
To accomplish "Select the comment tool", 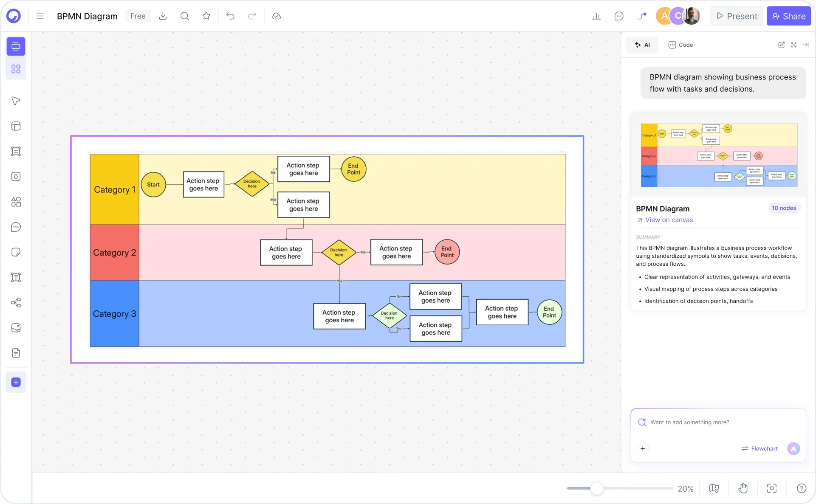I will point(16,227).
